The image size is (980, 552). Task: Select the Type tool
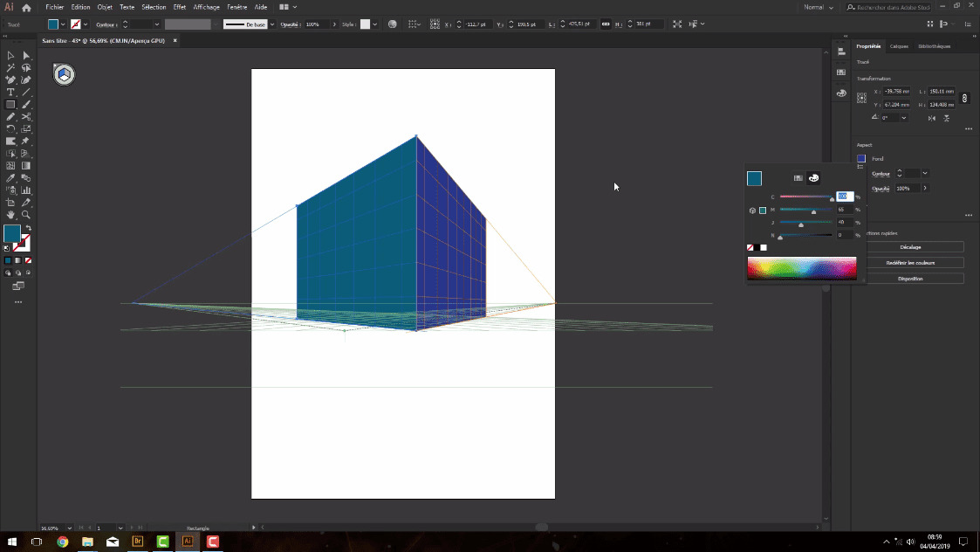pos(10,93)
